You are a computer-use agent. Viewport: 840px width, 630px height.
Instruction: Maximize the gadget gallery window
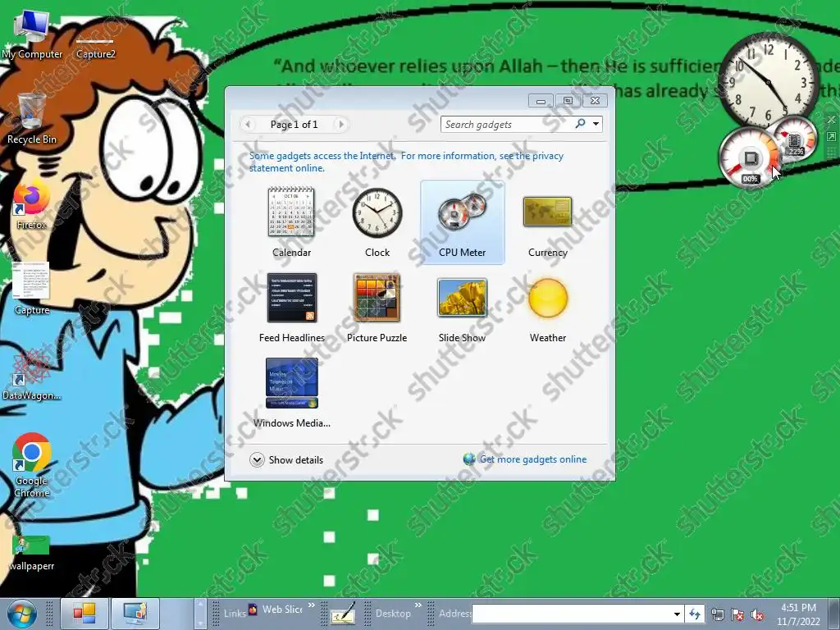[x=568, y=100]
